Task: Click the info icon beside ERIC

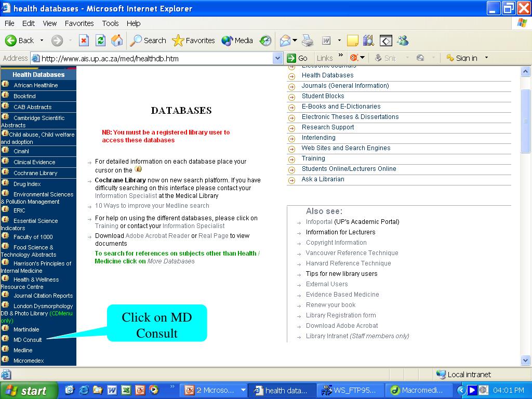Action: 5,209
